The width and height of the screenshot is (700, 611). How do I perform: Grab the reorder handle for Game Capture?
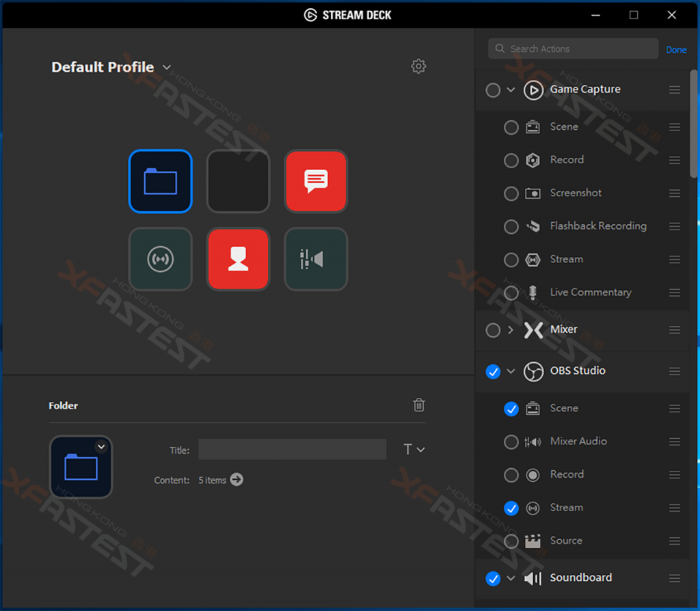(675, 90)
